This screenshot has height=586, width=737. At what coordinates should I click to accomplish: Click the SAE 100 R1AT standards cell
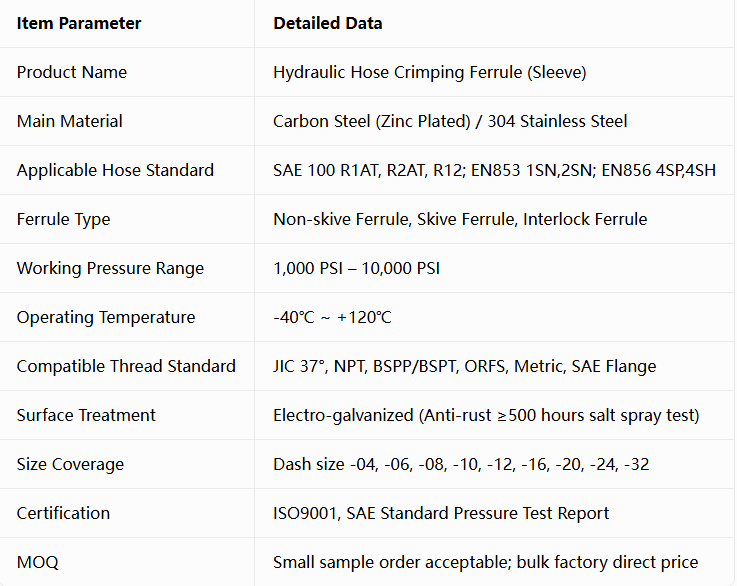pos(494,170)
